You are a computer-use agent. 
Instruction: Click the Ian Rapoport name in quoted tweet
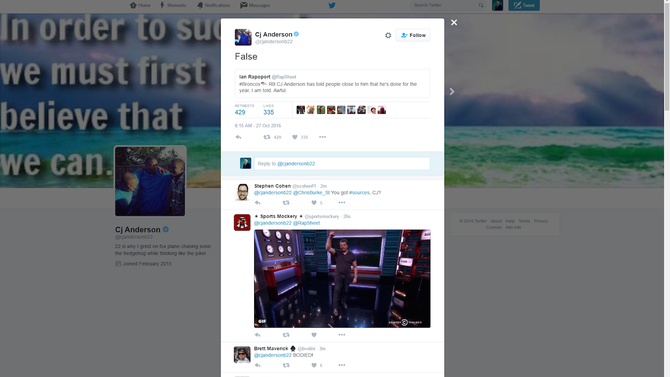coord(254,77)
